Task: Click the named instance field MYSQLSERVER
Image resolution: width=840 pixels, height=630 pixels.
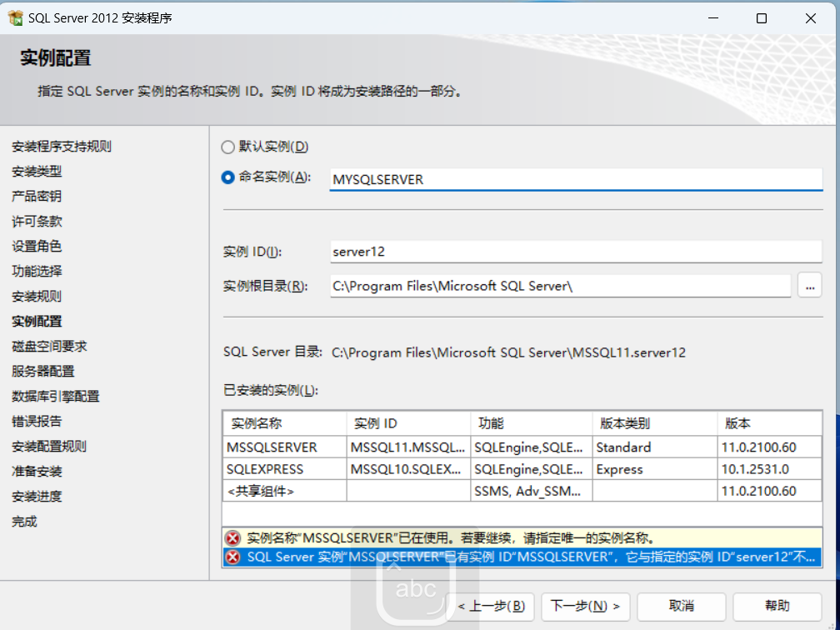Action: 576,179
